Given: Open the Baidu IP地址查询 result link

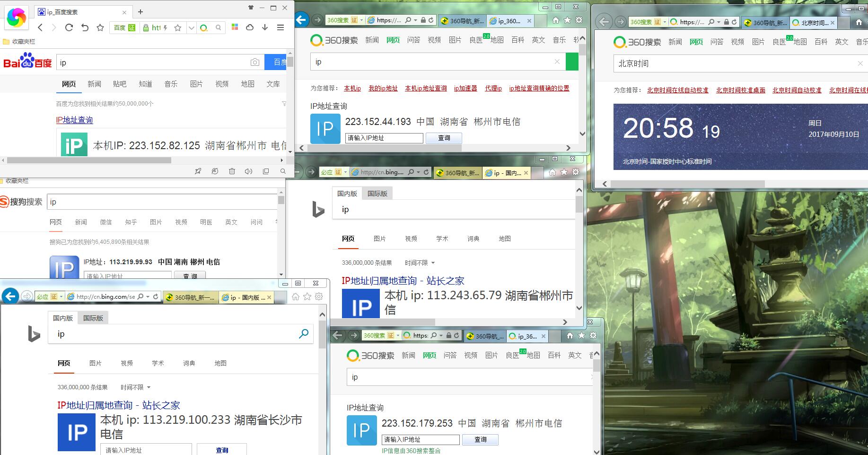Looking at the screenshot, I should tap(75, 120).
